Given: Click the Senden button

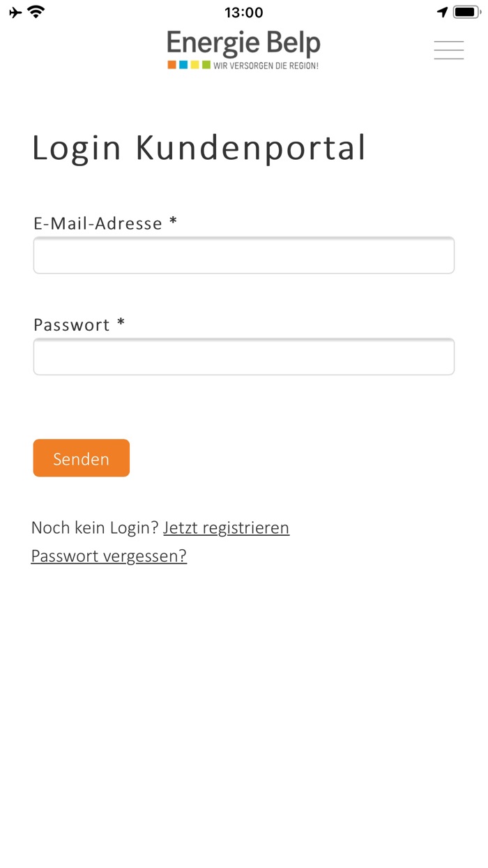Looking at the screenshot, I should (x=81, y=458).
